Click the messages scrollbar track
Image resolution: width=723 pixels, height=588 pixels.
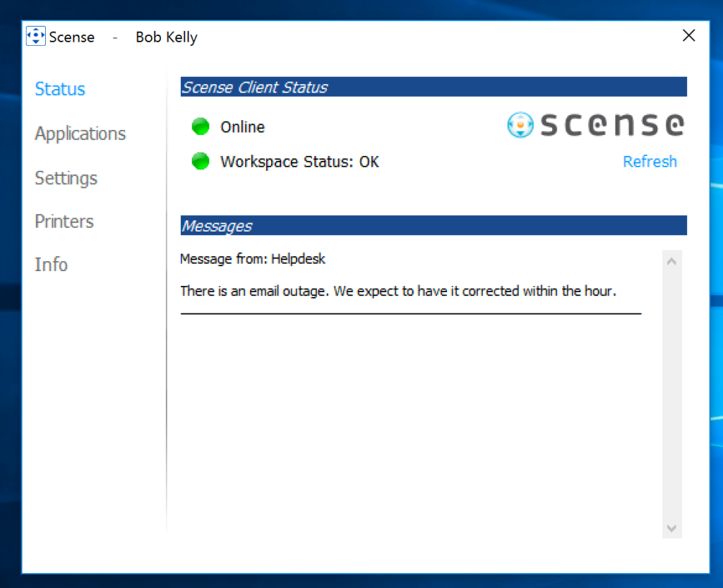pos(672,395)
